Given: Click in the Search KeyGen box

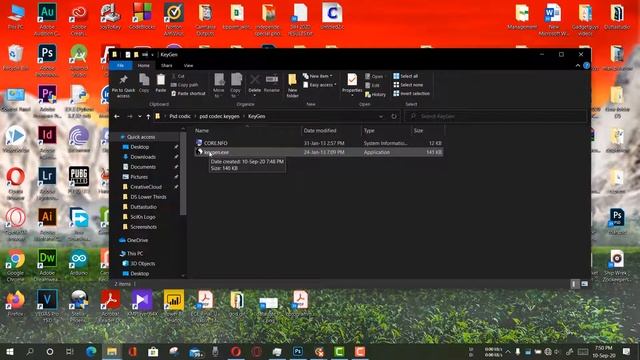Looking at the screenshot, I should tap(496, 116).
